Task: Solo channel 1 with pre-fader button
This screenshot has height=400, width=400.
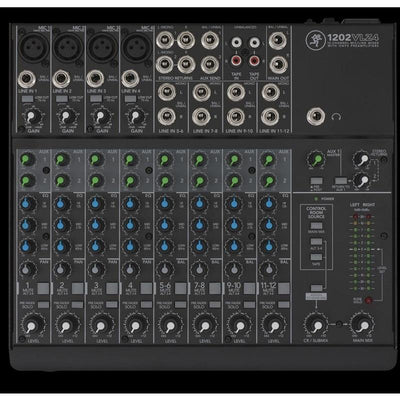Action: coord(43,305)
